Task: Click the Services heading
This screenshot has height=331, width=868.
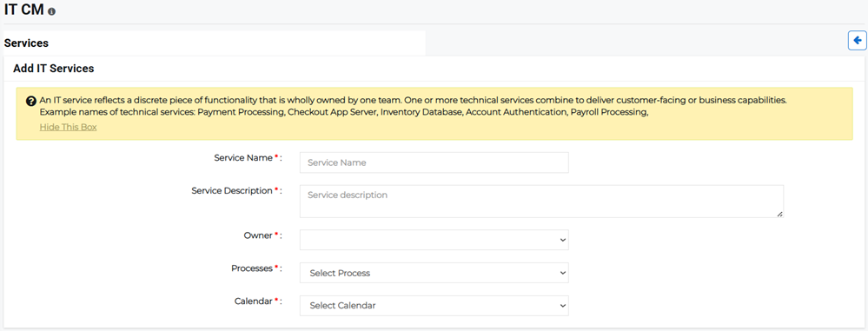Action: 26,43
